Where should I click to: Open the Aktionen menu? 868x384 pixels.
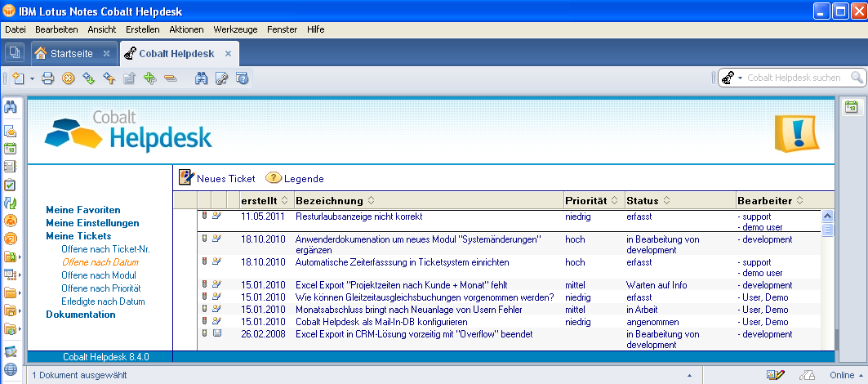(186, 29)
